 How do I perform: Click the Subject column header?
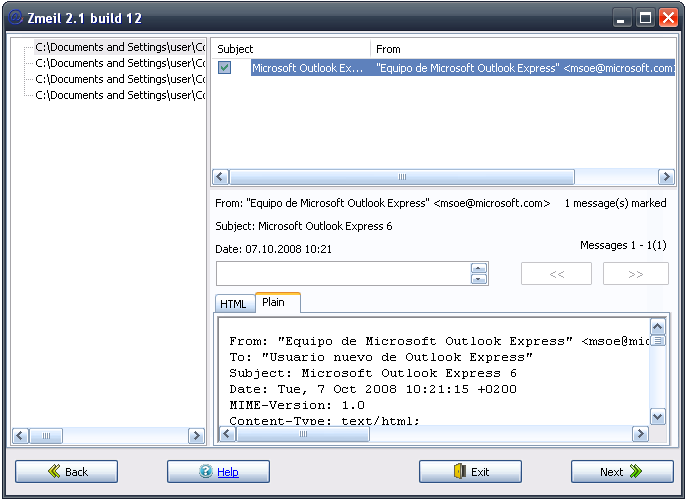[x=291, y=49]
